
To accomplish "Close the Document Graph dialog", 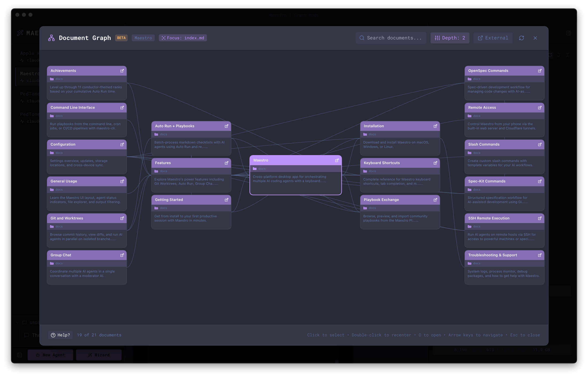I will (x=535, y=38).
